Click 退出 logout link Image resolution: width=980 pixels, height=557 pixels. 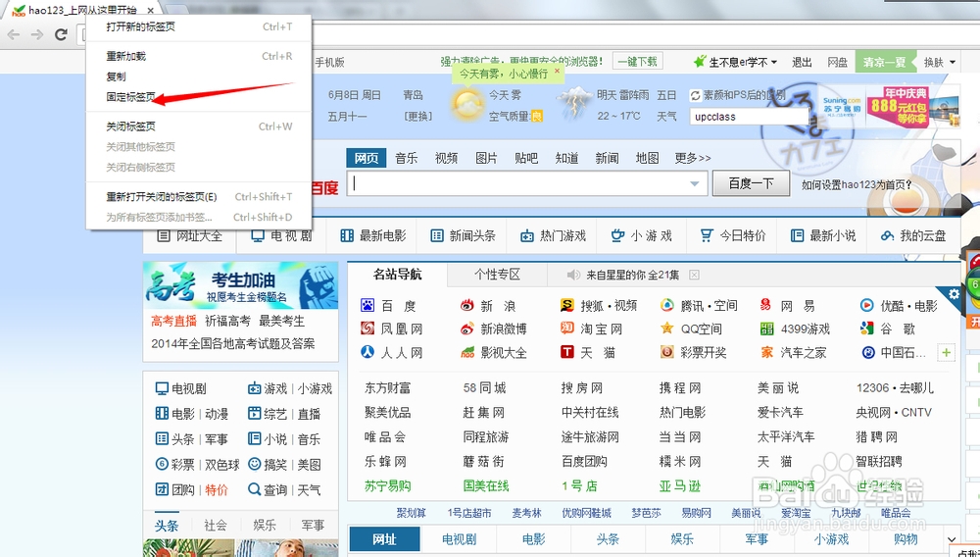click(x=802, y=62)
